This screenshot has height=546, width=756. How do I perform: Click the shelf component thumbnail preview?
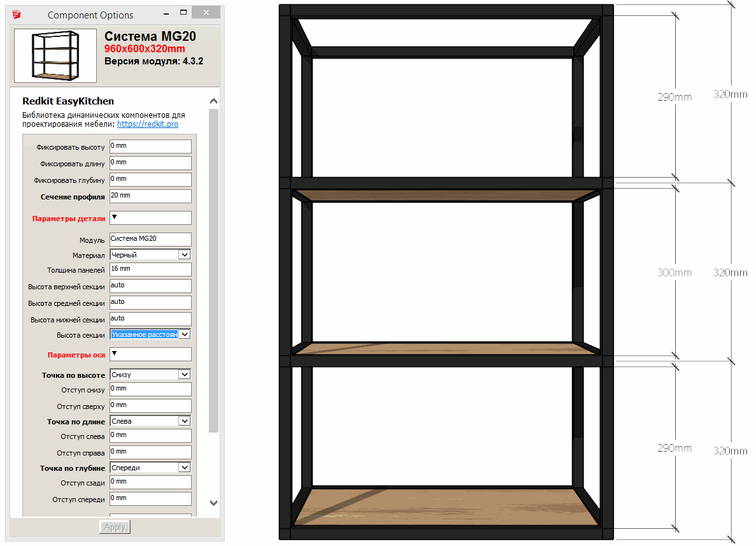click(55, 55)
